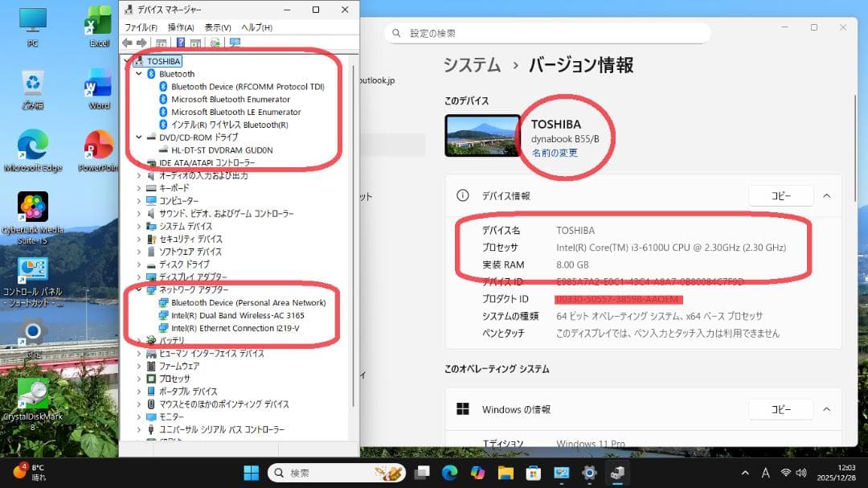The height and width of the screenshot is (488, 868).
Task: Click the forward navigation arrow in Device Manager
Action: coord(142,44)
